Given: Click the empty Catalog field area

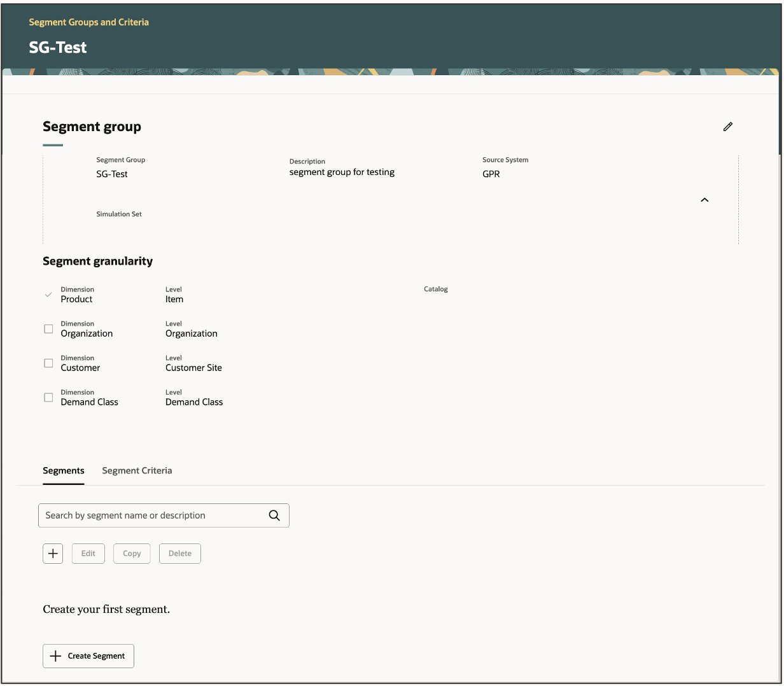Looking at the screenshot, I should [x=445, y=299].
